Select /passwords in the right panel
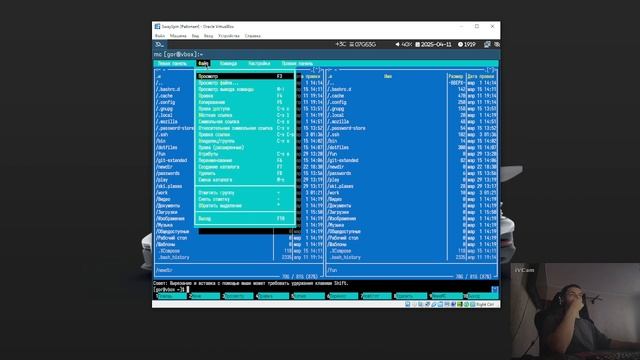Viewport: 640px width, 360px height. (340, 173)
